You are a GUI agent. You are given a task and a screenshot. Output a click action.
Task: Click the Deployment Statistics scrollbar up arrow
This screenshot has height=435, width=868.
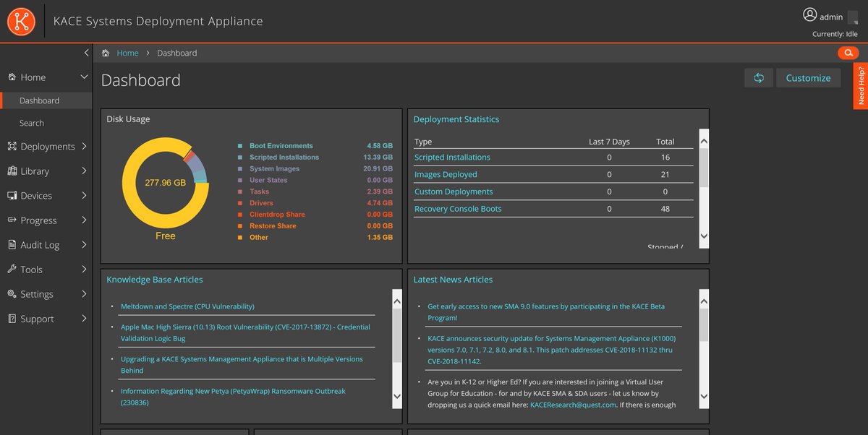(705, 139)
